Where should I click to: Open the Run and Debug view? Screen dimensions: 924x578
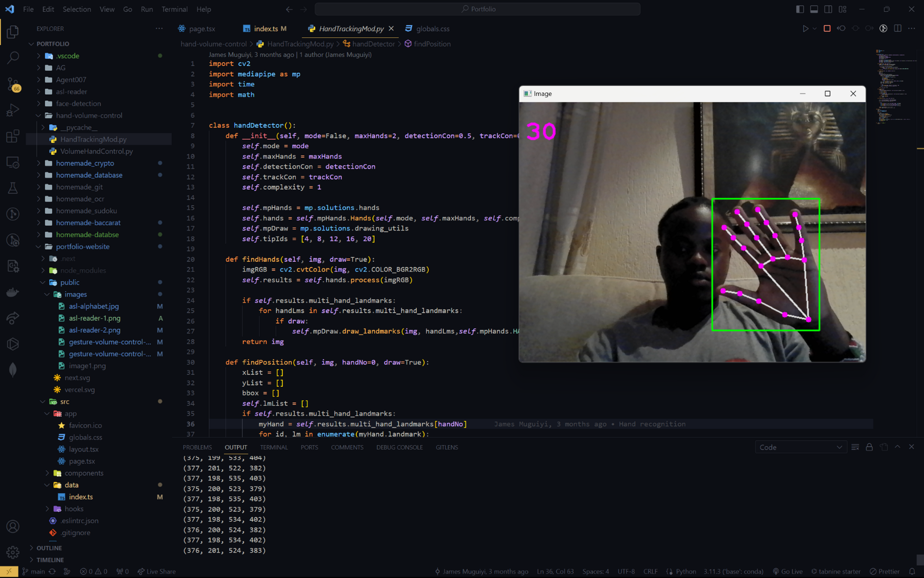pos(13,110)
